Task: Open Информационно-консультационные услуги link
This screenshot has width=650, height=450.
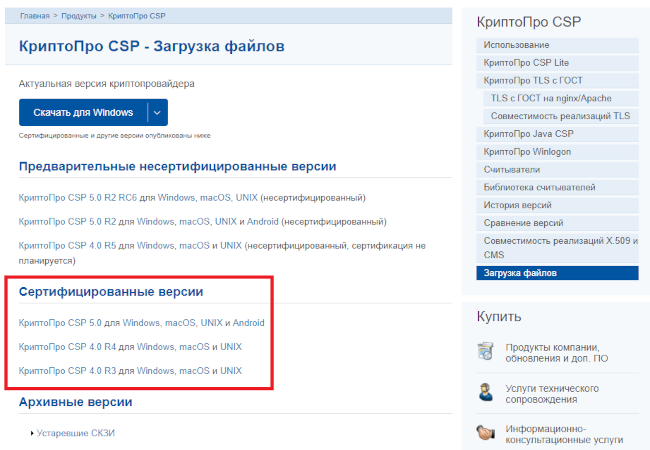Action: click(564, 434)
